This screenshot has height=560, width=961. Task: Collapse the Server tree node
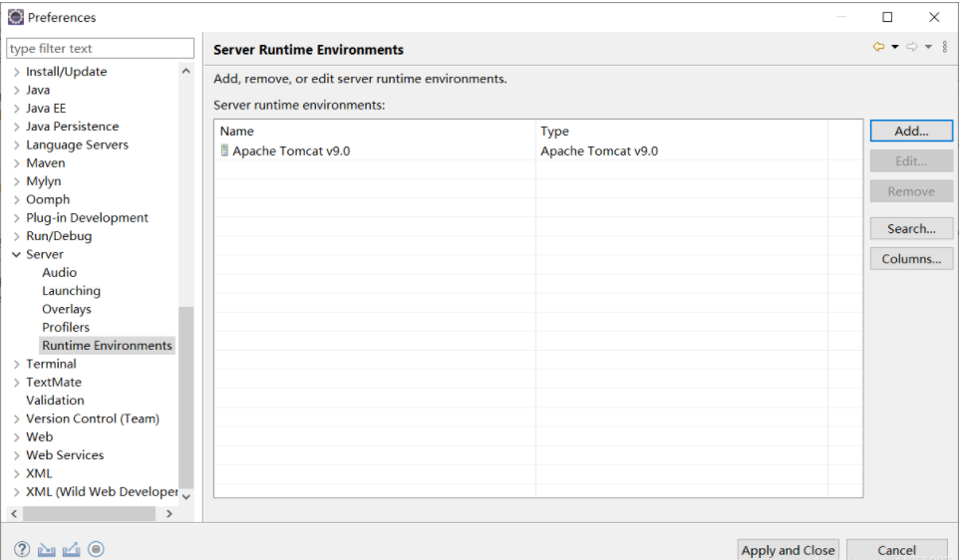(x=17, y=255)
